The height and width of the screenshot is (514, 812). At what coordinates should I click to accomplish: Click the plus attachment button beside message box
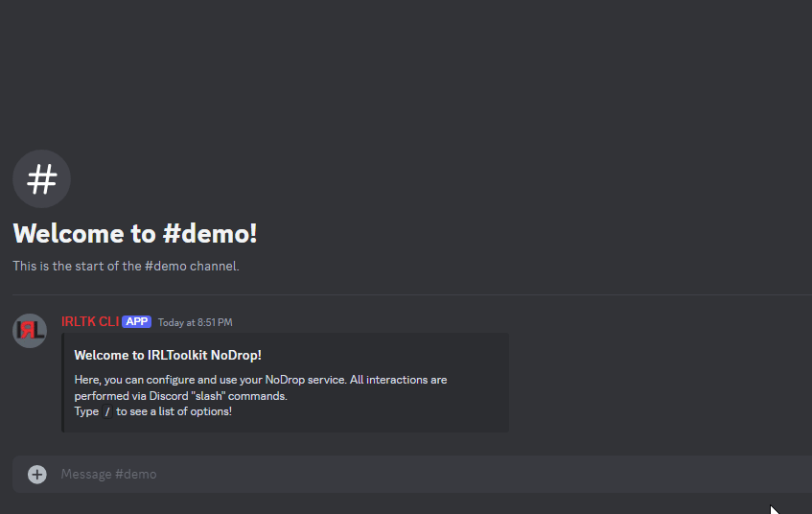[x=36, y=474]
